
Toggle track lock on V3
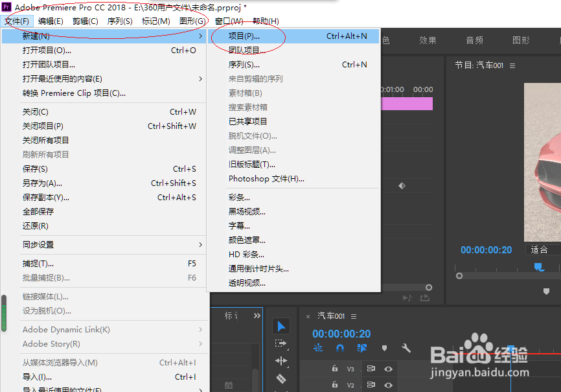pyautogui.click(x=334, y=369)
